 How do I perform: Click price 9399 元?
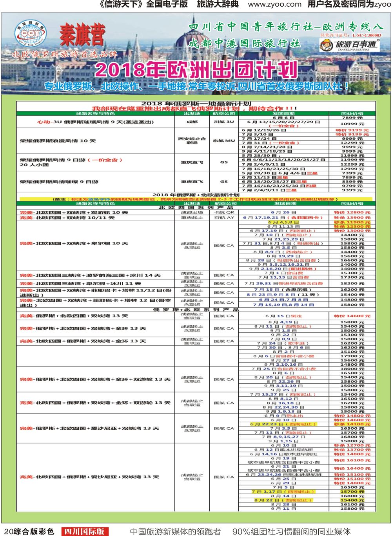pos(352,190)
